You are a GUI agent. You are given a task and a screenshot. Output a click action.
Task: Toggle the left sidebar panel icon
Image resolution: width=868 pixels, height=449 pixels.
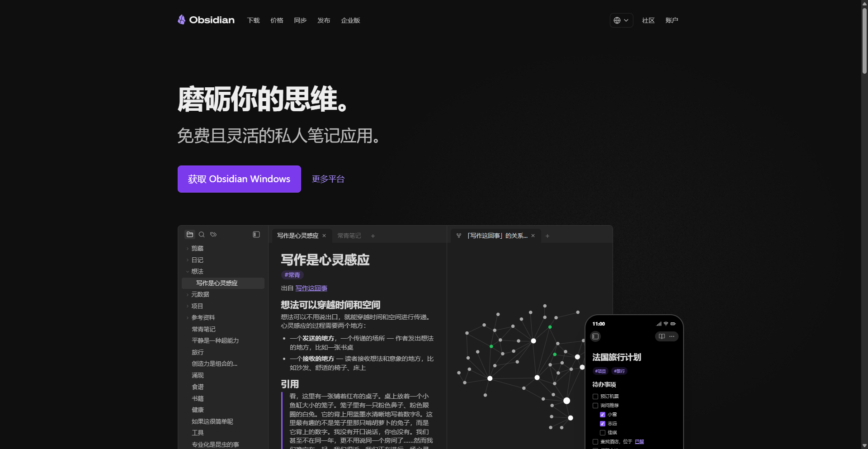tap(256, 235)
